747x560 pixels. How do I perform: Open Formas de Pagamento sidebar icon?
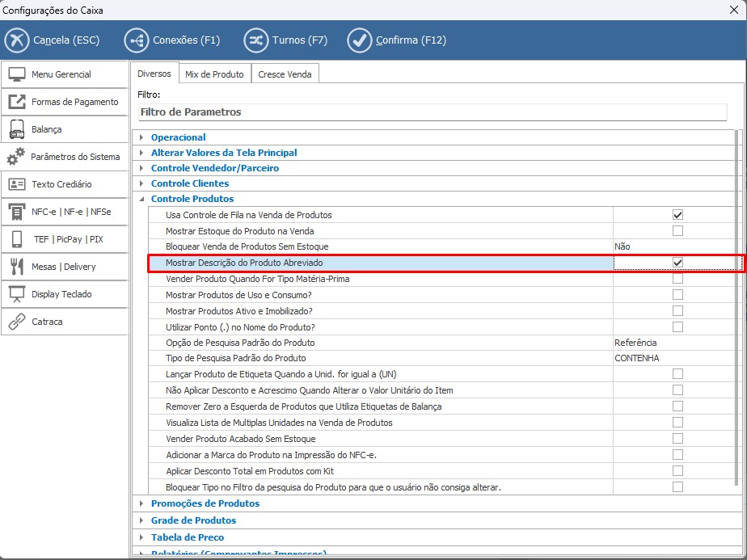[17, 102]
